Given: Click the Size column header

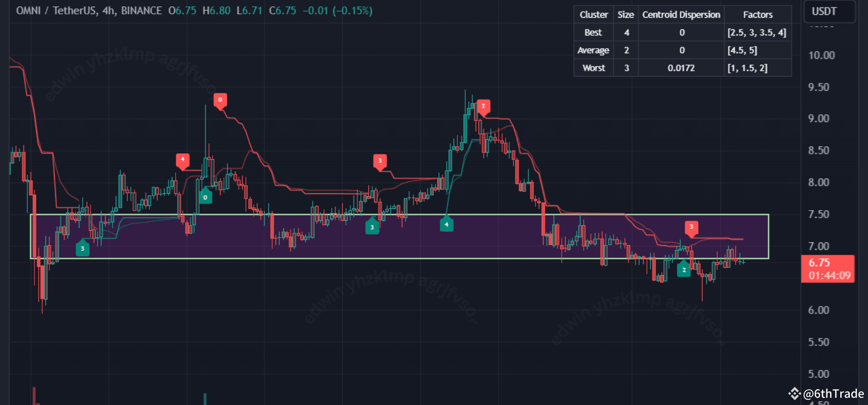Looking at the screenshot, I should 625,15.
